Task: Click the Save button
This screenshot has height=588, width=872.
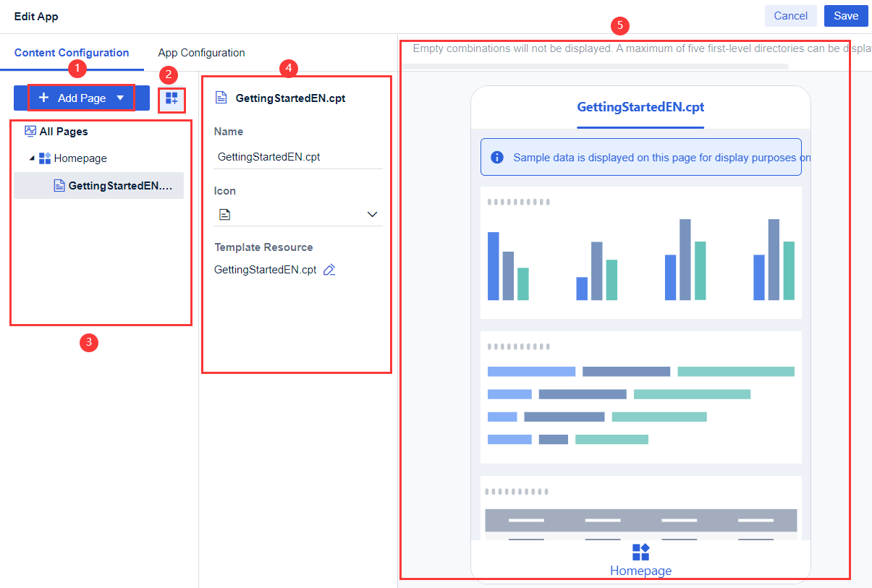Action: click(846, 16)
